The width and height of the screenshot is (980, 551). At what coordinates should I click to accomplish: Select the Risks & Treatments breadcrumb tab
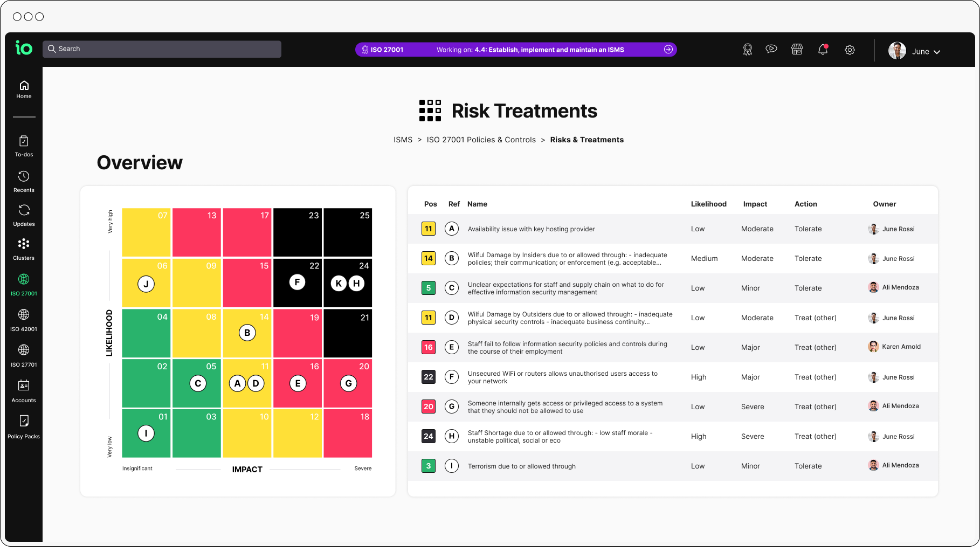586,140
